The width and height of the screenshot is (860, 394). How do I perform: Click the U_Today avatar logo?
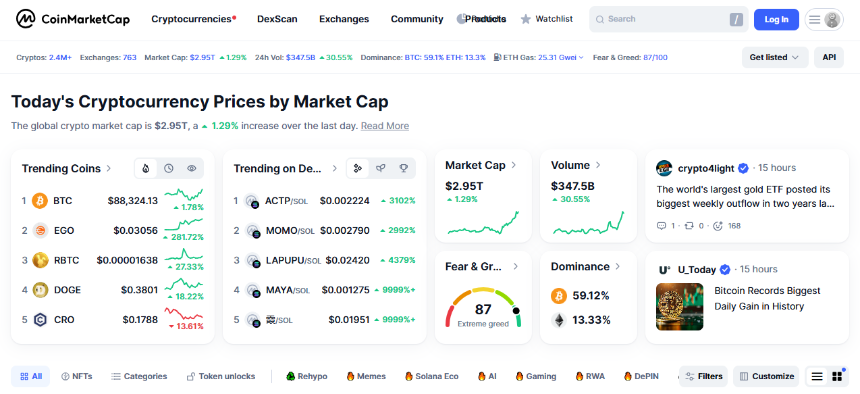pos(664,270)
